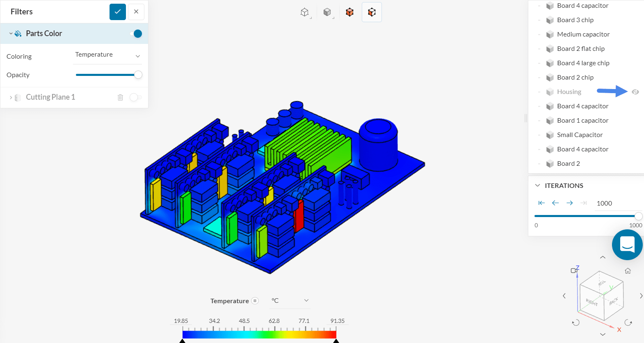
Task: Toggle the Parts Color filter off
Action: coord(136,34)
